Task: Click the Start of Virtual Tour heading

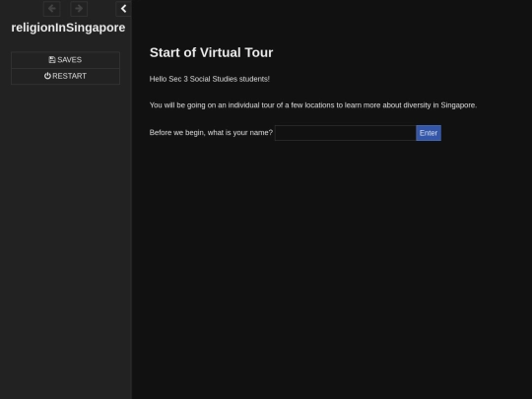Action: pos(212,52)
